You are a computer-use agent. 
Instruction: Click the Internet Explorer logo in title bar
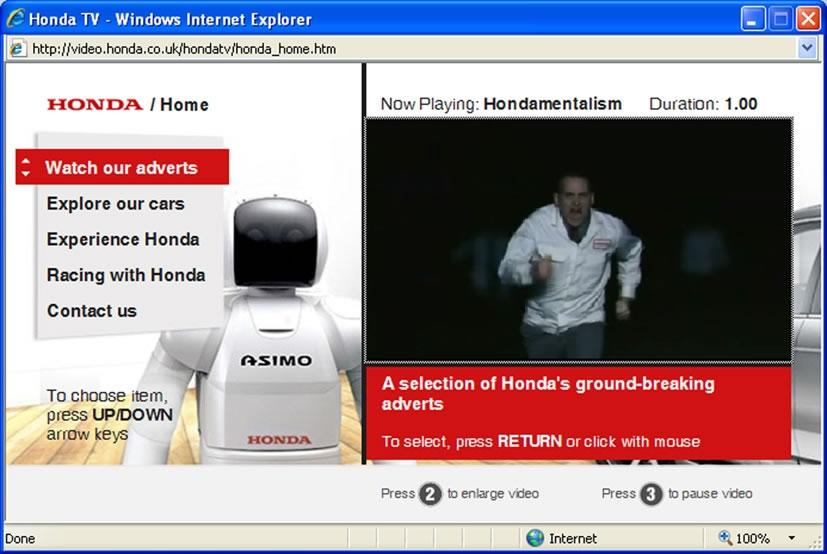[x=15, y=18]
